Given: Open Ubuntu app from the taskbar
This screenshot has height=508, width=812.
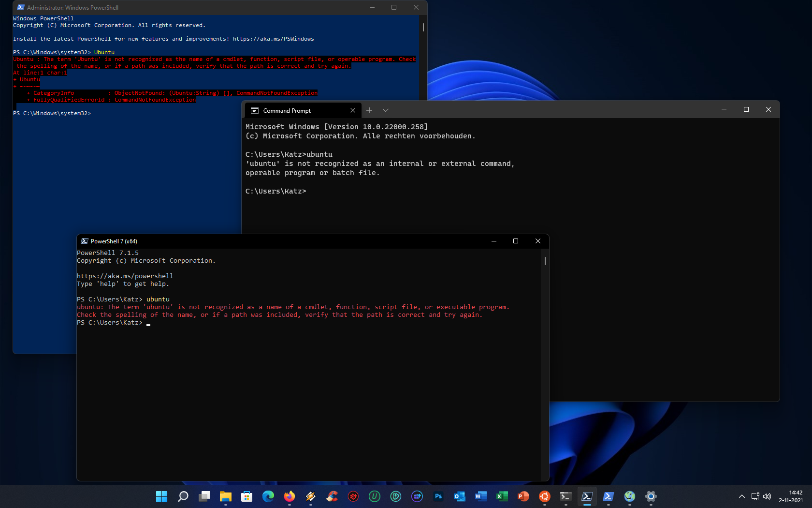Looking at the screenshot, I should point(545,496).
